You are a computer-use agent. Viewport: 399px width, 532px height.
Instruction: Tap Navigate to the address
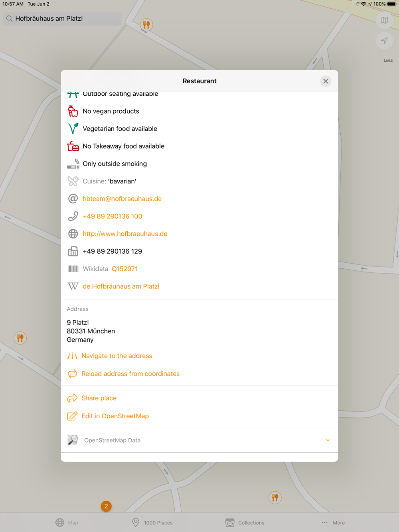pyautogui.click(x=117, y=356)
